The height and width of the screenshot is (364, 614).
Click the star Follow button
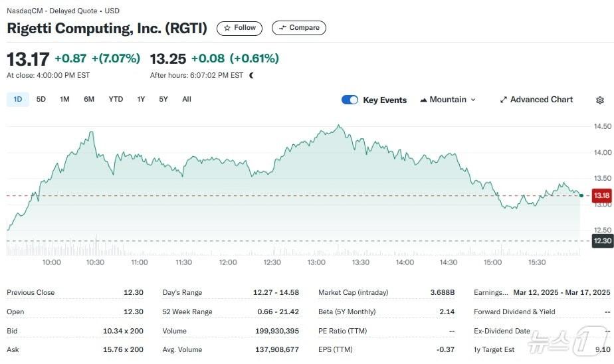[239, 28]
